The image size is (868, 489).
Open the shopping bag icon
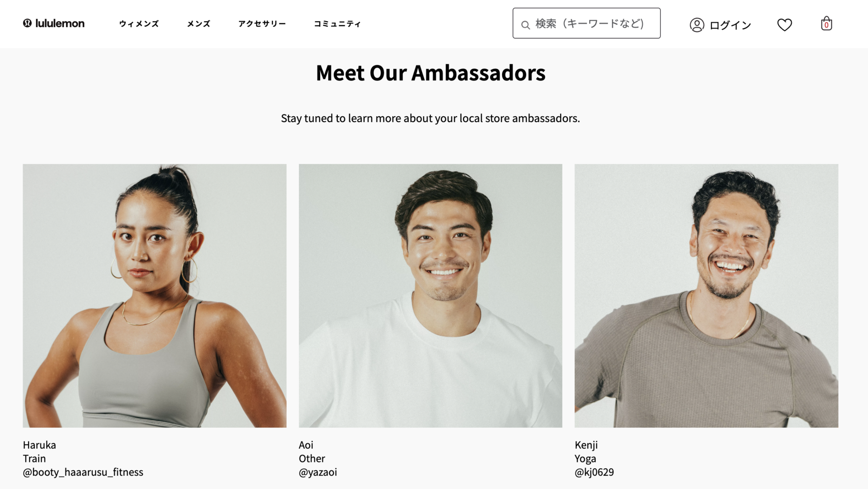pyautogui.click(x=826, y=24)
